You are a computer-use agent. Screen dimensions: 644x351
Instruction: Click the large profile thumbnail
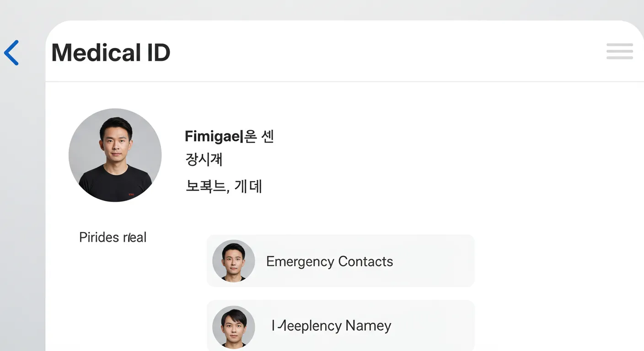(x=115, y=155)
